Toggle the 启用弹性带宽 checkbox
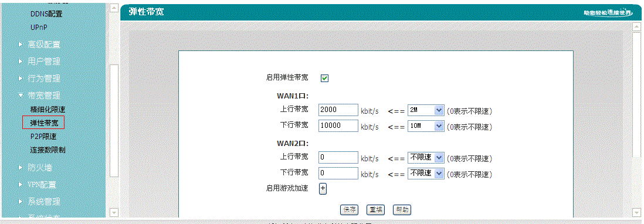This screenshot has height=224, width=644. [324, 78]
